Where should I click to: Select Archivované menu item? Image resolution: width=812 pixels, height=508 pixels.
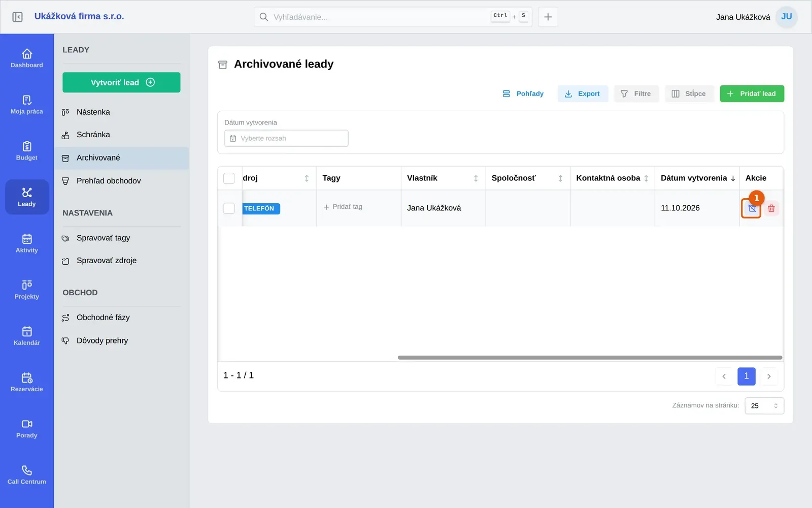pyautogui.click(x=121, y=158)
